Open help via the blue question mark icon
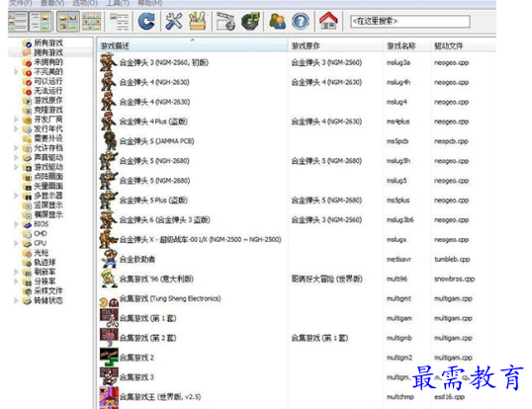The width and height of the screenshot is (532, 409). [301, 22]
